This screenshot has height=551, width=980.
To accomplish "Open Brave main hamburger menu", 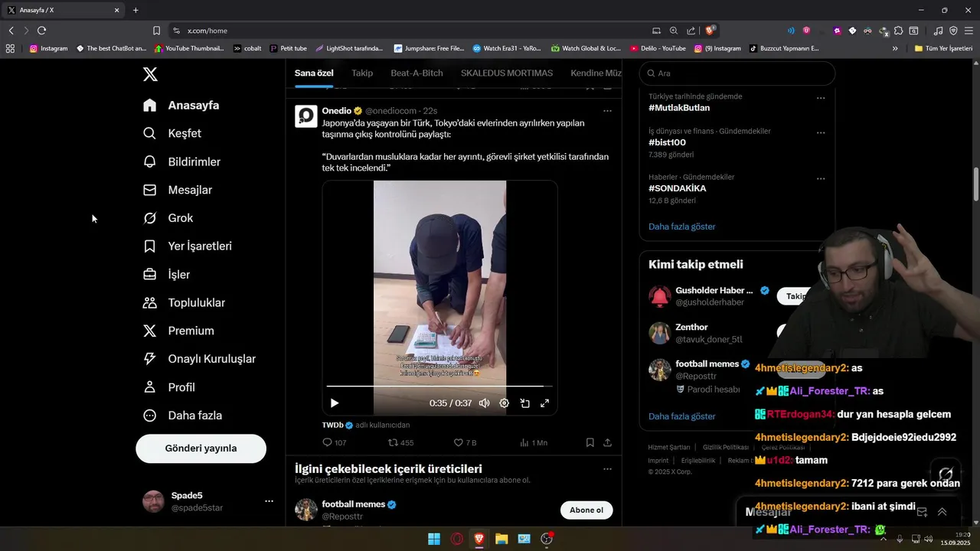I will coord(969,31).
